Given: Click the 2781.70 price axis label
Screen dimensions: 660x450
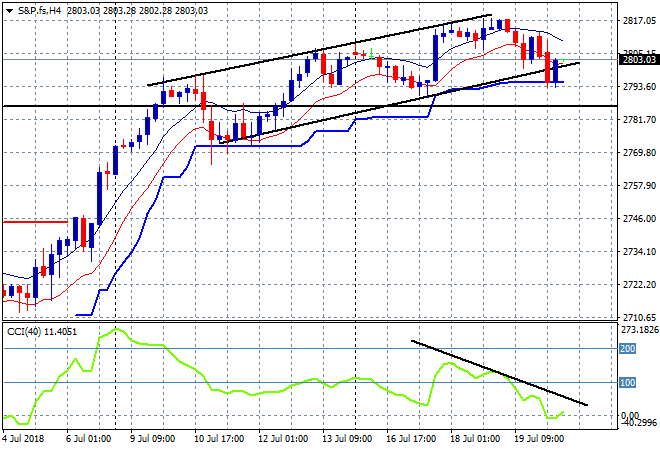Looking at the screenshot, I should pos(639,120).
